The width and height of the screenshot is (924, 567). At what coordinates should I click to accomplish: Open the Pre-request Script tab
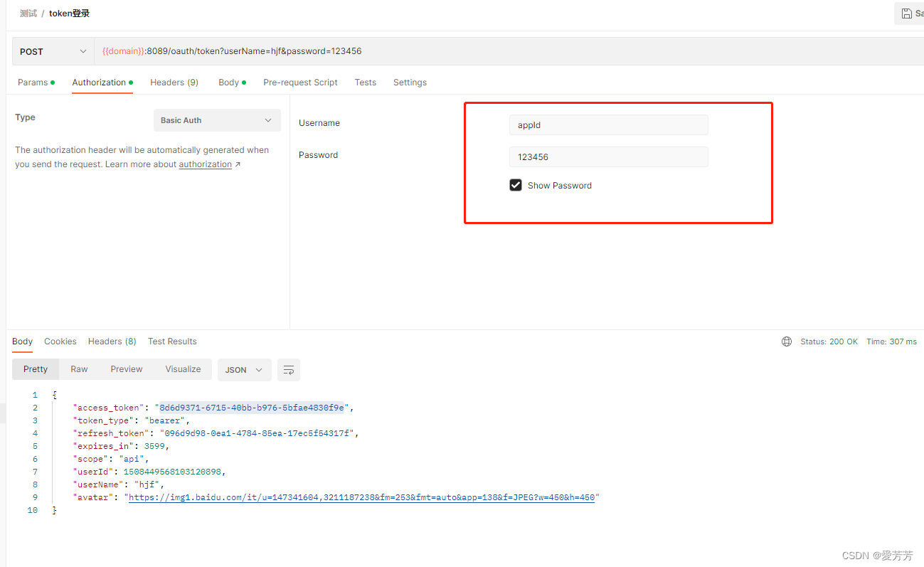point(299,82)
